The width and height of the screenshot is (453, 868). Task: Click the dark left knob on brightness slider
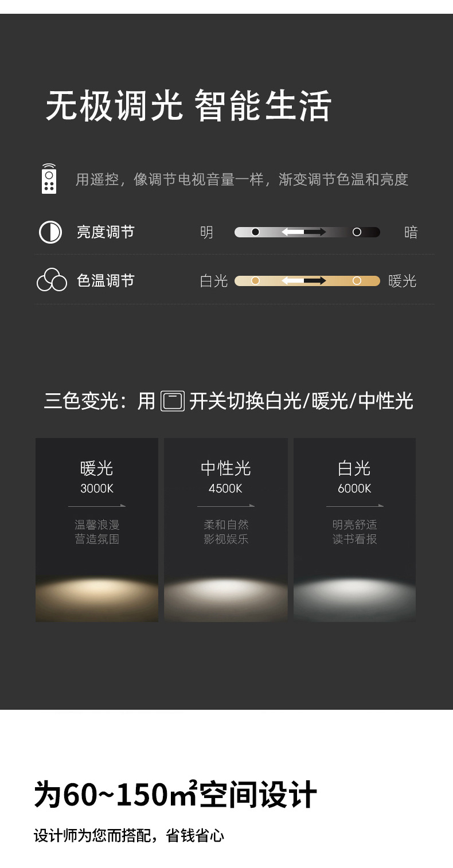coord(256,232)
